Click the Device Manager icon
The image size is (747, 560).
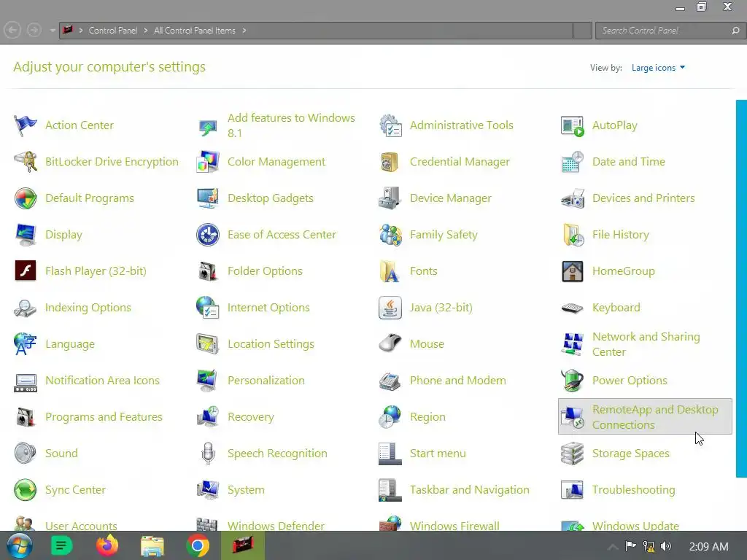click(390, 198)
